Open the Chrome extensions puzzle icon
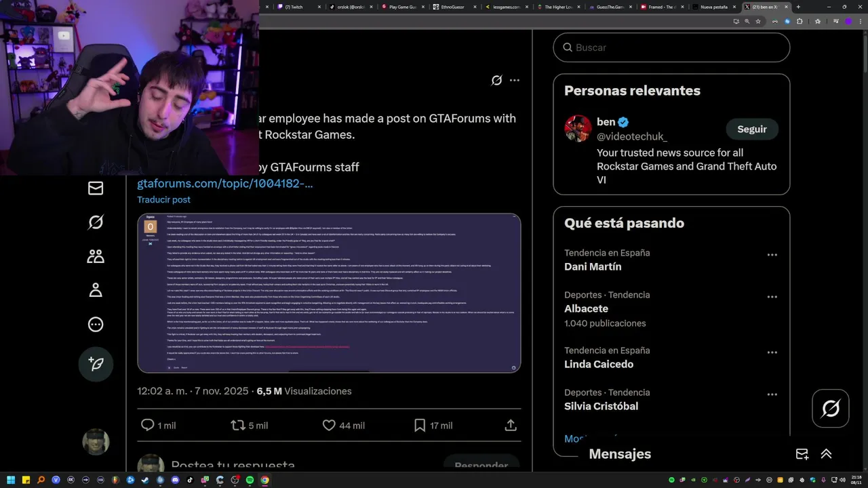Image resolution: width=868 pixels, height=488 pixels. [x=800, y=21]
